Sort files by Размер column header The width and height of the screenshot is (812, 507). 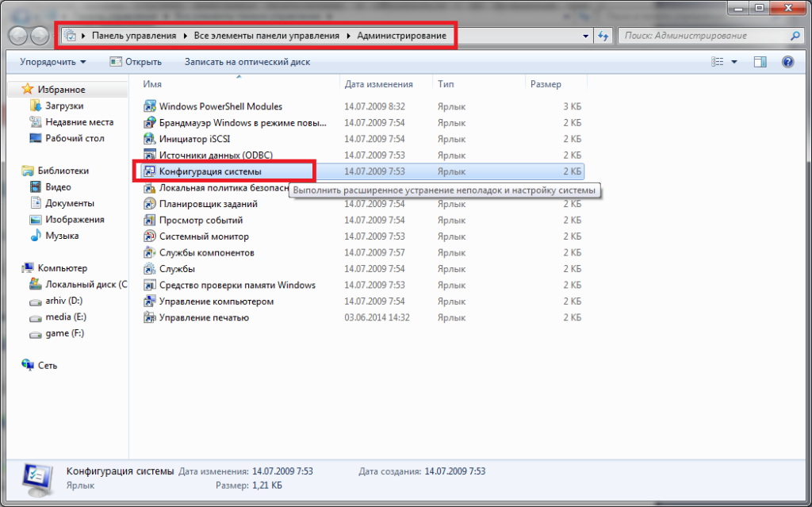click(x=546, y=84)
